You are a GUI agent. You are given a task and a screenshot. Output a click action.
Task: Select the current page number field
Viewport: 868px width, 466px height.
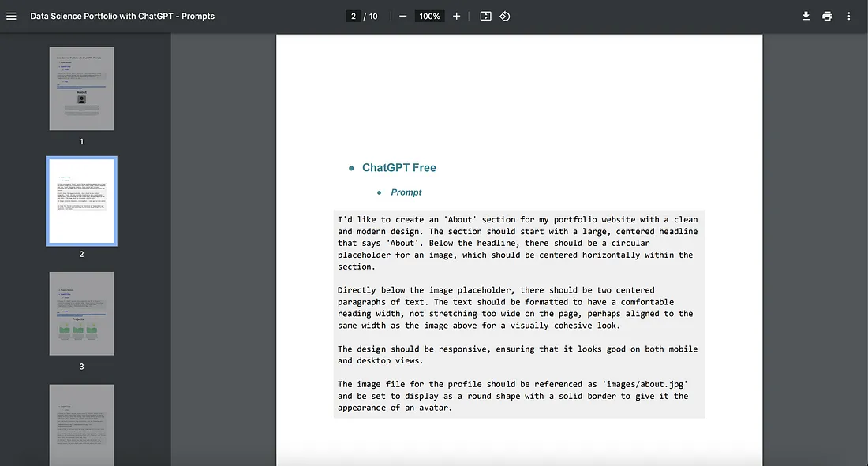coord(354,16)
